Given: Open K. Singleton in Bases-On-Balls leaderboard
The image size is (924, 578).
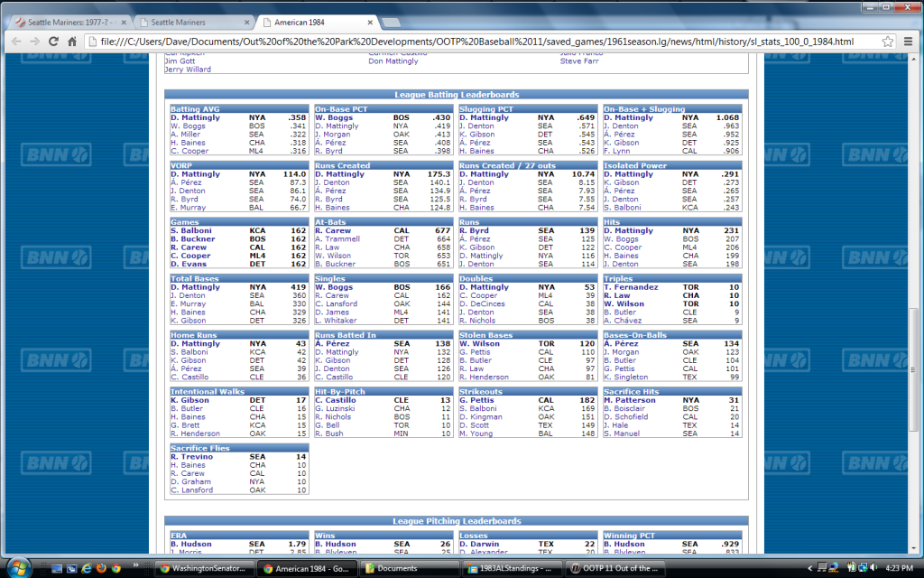Looking at the screenshot, I should (625, 378).
